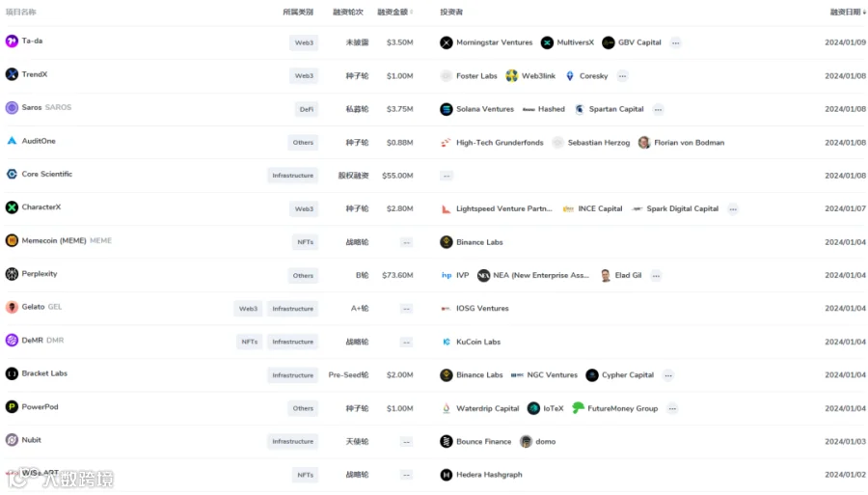
Task: Expand more investors in TrendX row
Action: click(x=622, y=76)
